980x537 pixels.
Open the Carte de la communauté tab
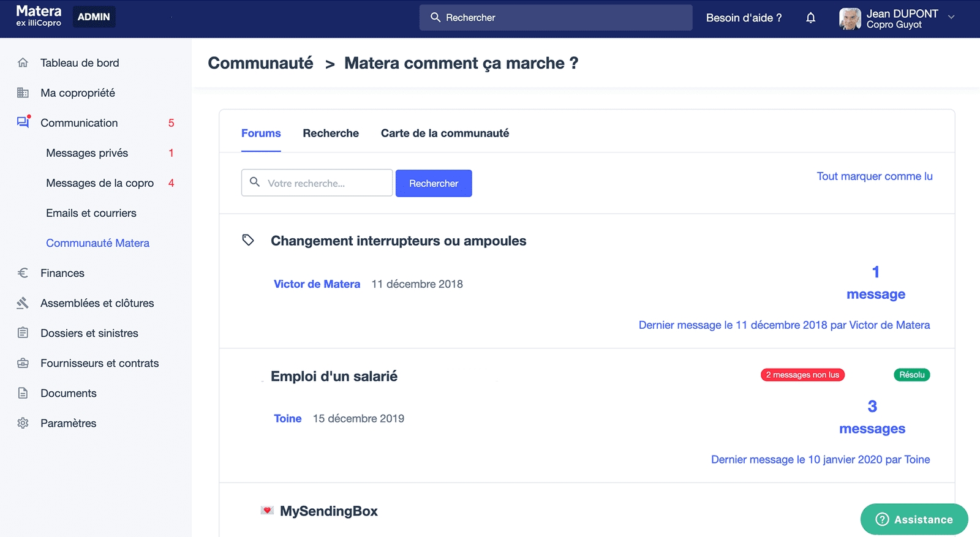point(445,133)
